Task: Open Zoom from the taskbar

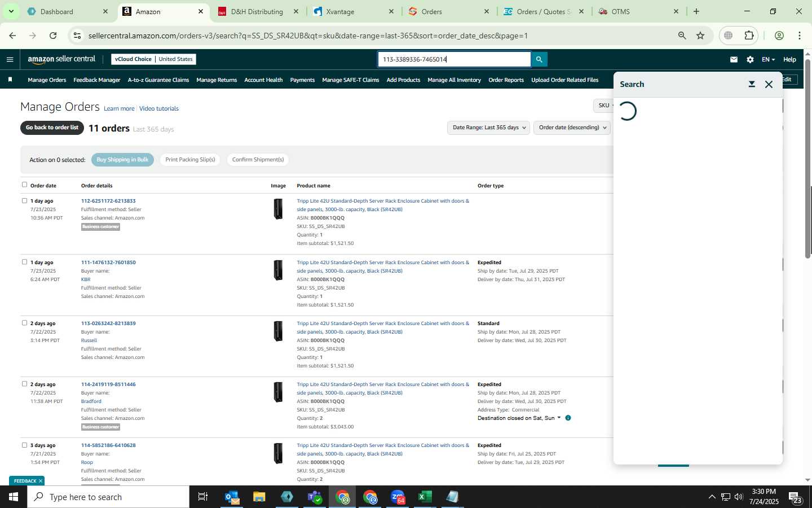Action: 398,497
